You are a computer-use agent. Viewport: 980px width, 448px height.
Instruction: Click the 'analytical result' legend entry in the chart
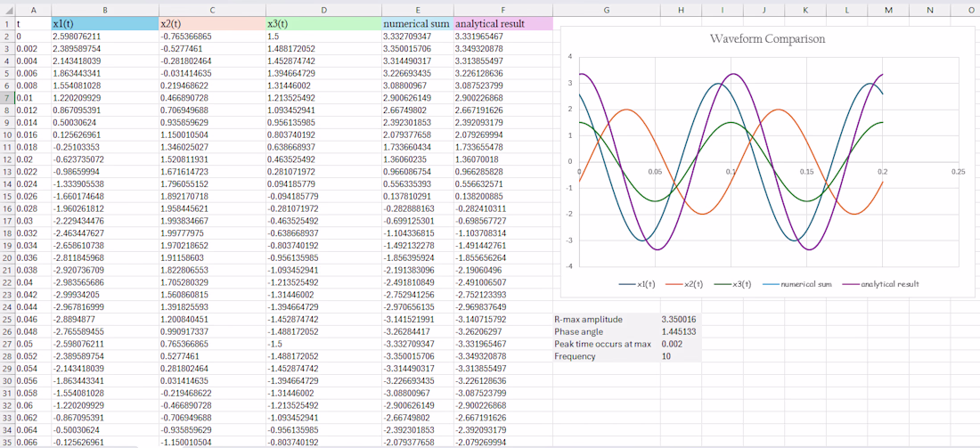point(880,283)
